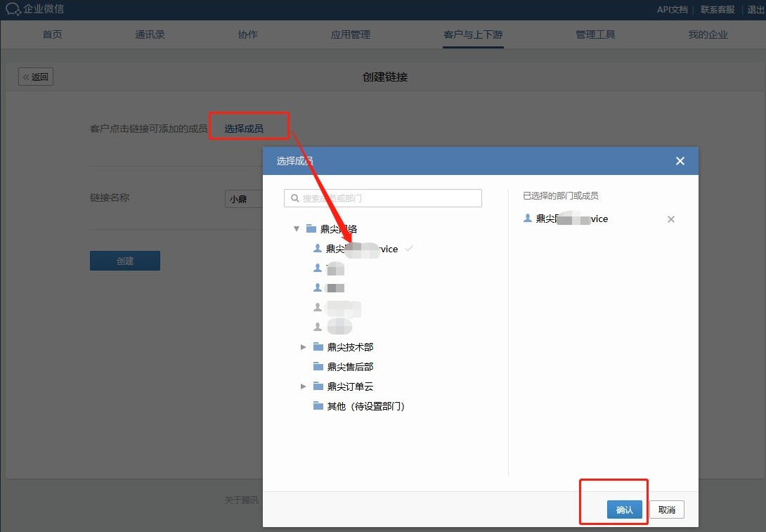Click the 鼎尖售后部 folder icon

[318, 367]
